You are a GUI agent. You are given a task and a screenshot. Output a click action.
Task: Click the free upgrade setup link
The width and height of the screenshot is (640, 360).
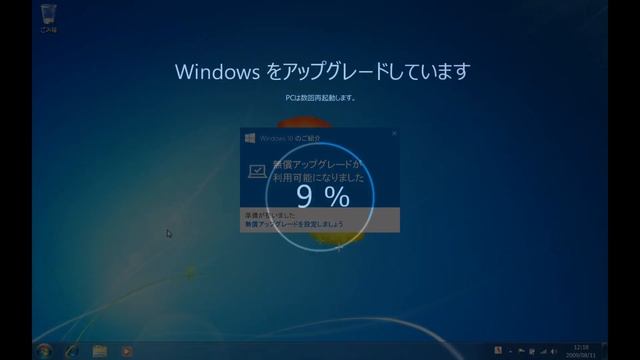point(294,224)
